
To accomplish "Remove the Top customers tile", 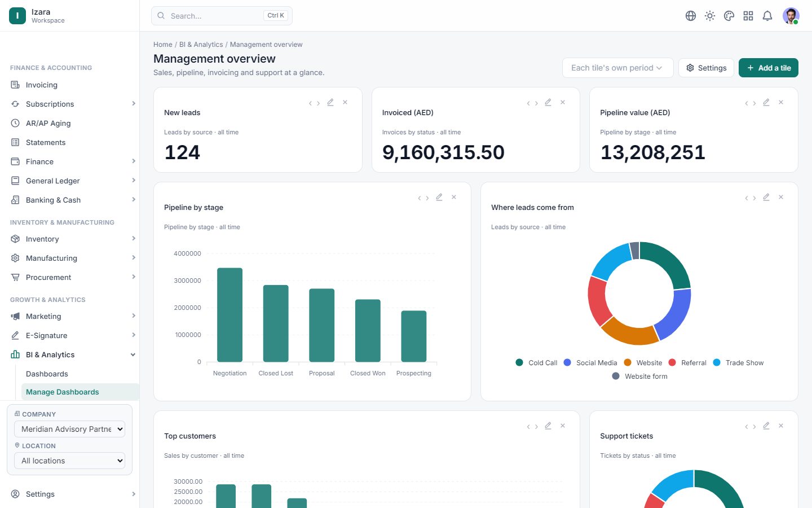I will tap(563, 426).
